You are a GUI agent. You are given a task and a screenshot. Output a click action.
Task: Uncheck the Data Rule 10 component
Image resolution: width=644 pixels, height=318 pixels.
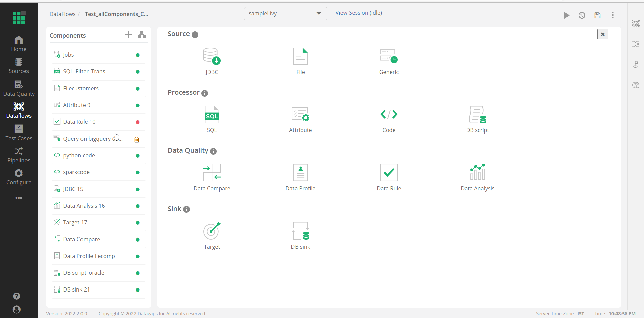(x=57, y=121)
